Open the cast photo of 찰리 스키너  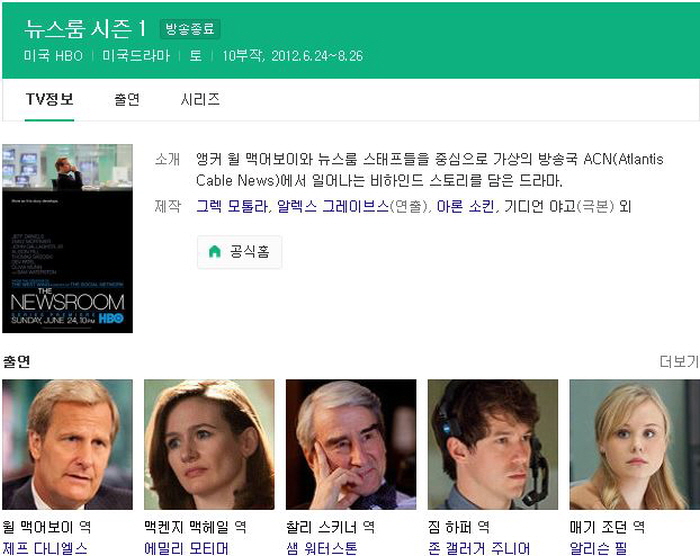[x=351, y=444]
